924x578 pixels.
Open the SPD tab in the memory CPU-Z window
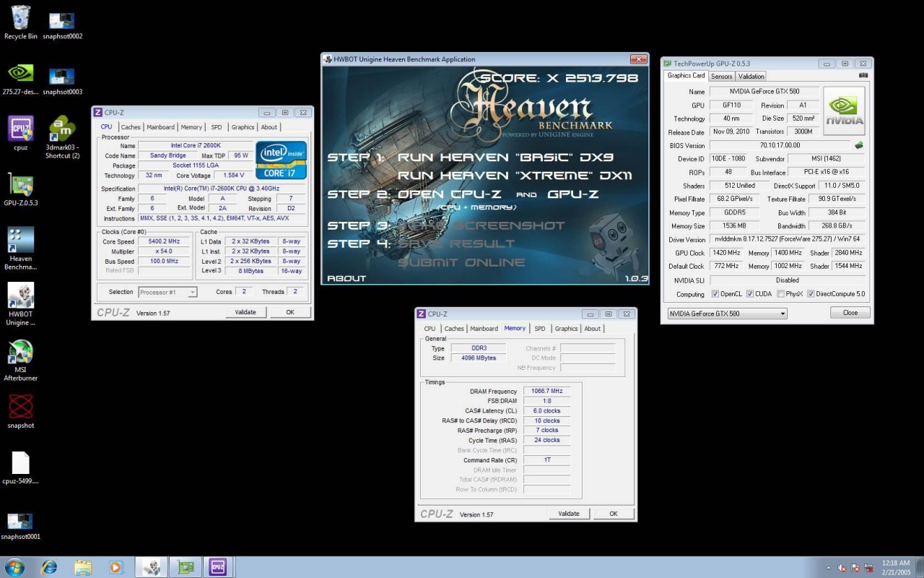(539, 329)
